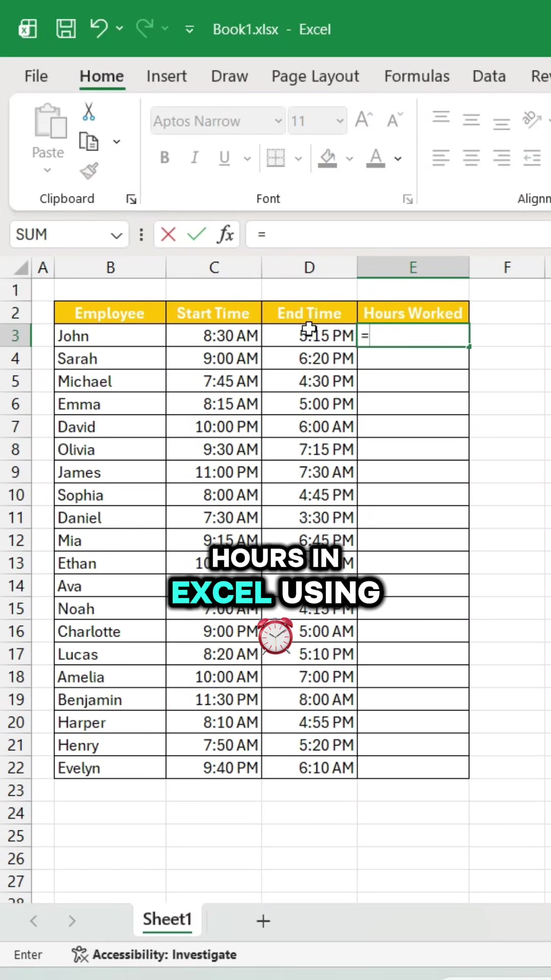Switch to the Insert tab
Screen dimensions: 551x980
(x=166, y=76)
